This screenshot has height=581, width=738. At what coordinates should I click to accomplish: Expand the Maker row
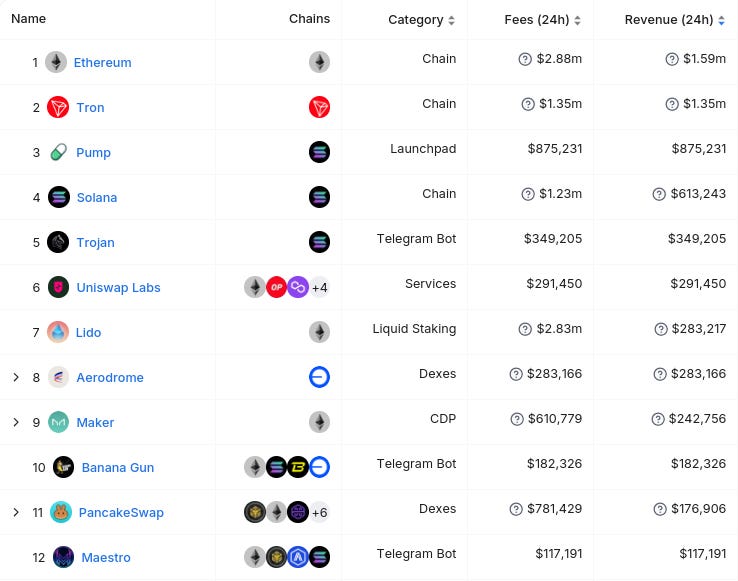click(x=16, y=422)
